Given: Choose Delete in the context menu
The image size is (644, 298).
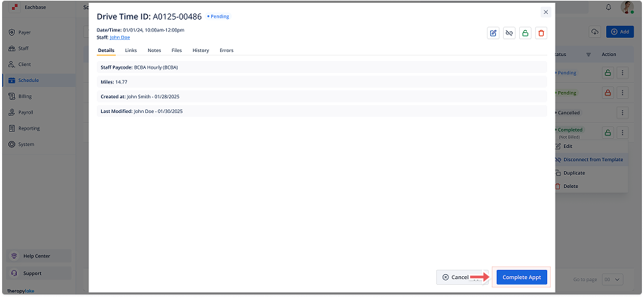Looking at the screenshot, I should tap(591, 186).
